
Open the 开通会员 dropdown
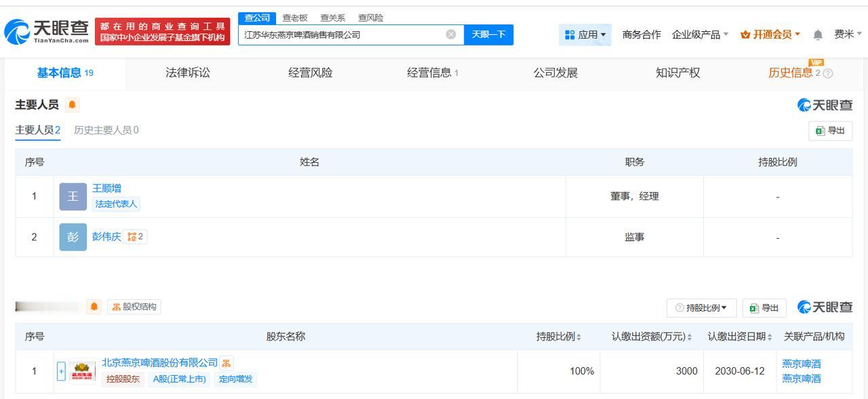tap(770, 35)
